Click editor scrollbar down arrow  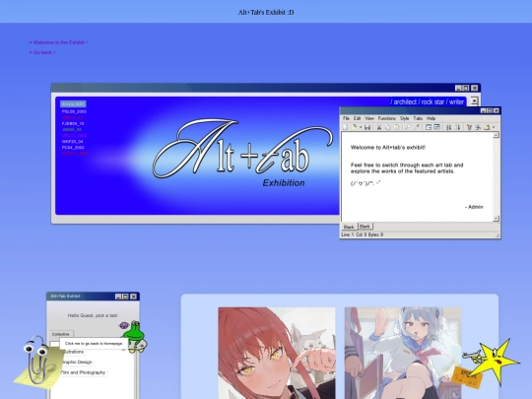496,219
